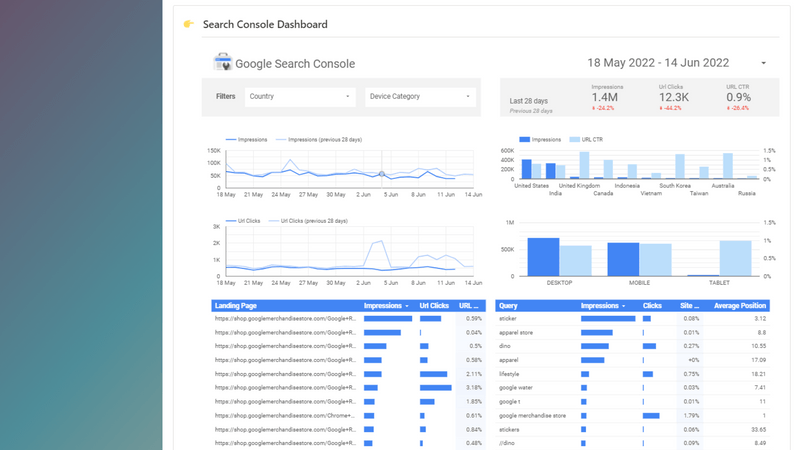Open the Country filter dropdown
Image resolution: width=800 pixels, height=450 pixels.
pyautogui.click(x=299, y=97)
